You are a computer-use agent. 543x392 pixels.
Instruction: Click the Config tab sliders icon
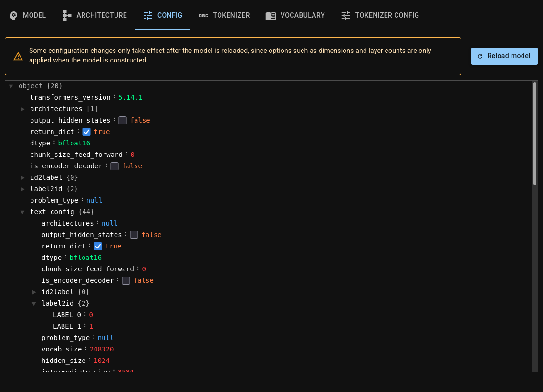click(148, 16)
